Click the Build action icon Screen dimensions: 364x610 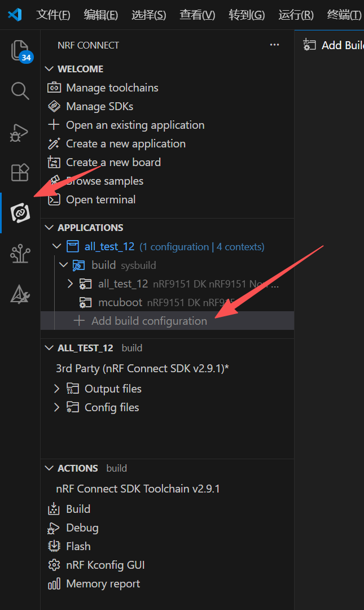pos(54,509)
